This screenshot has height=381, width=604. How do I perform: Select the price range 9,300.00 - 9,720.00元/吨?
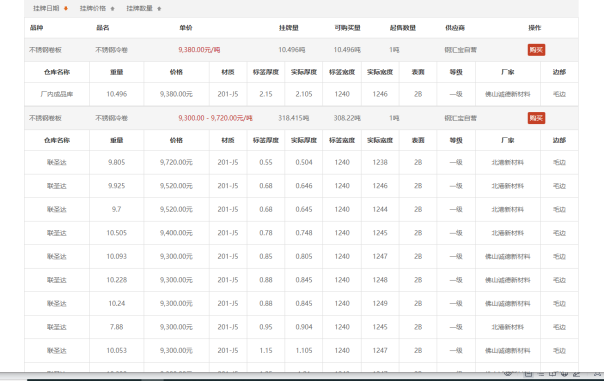pyautogui.click(x=215, y=118)
